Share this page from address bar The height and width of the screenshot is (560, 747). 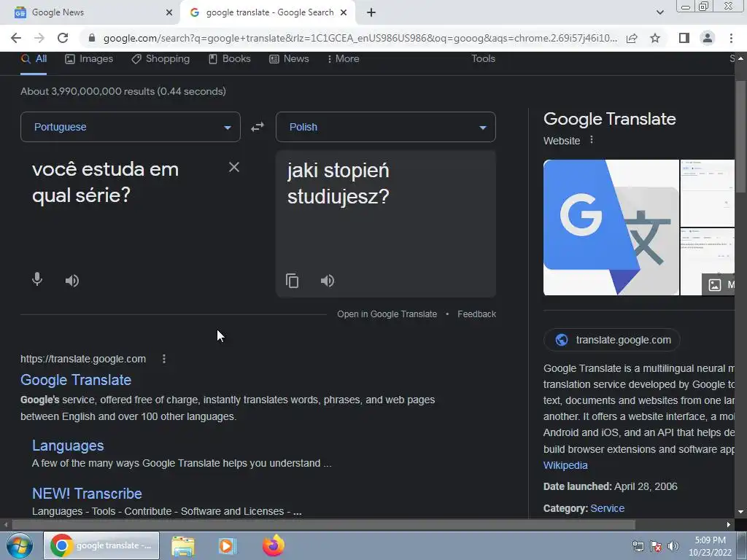[x=632, y=38]
